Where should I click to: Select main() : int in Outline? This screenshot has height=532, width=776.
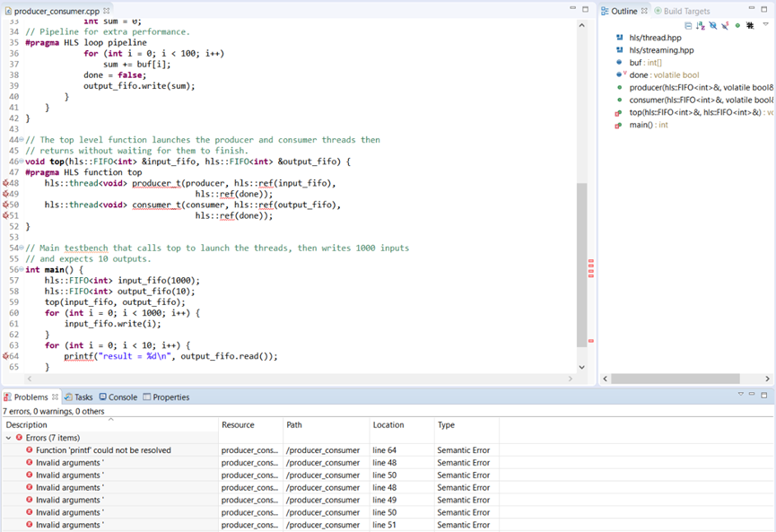642,125
